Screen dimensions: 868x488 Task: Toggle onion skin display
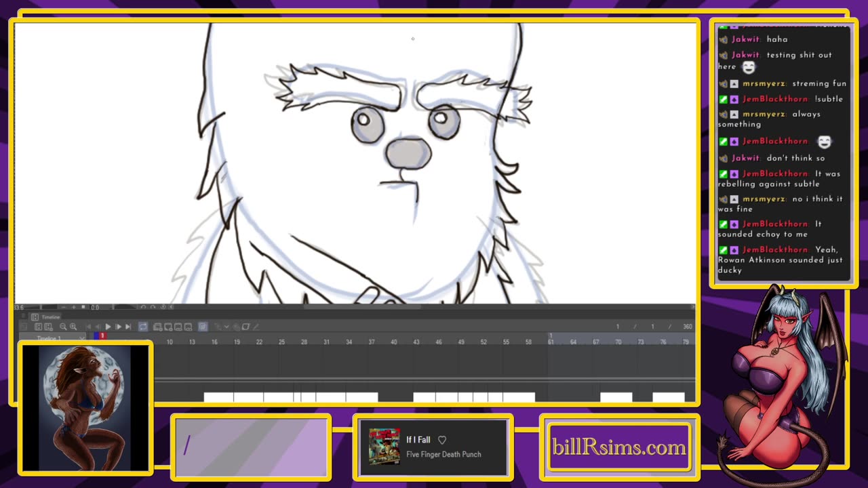coord(203,327)
